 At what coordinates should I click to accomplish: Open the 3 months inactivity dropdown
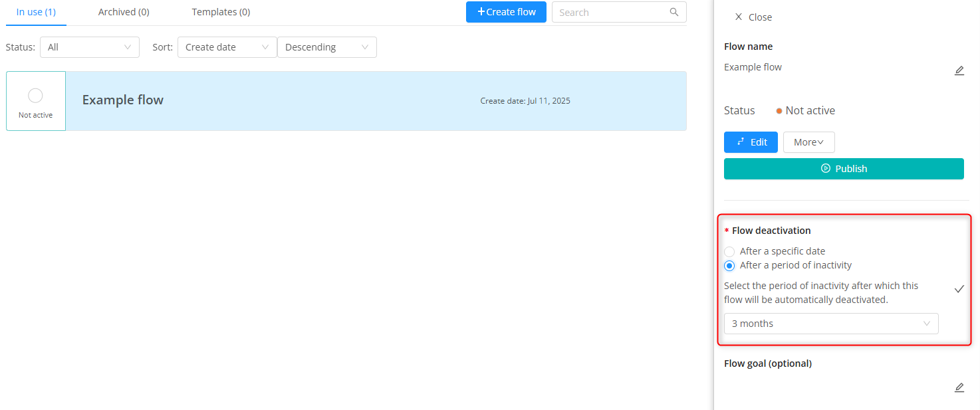click(x=830, y=324)
